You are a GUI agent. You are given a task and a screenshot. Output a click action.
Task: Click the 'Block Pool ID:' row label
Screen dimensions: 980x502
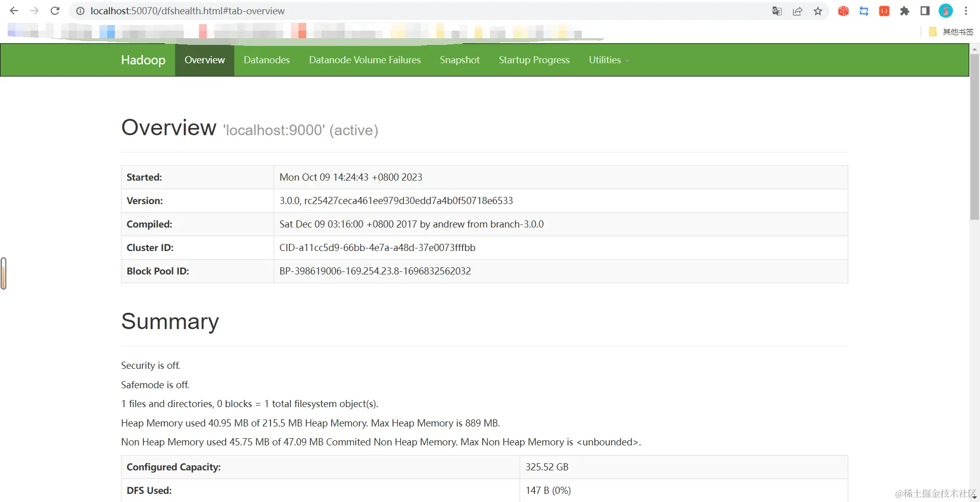pos(158,271)
